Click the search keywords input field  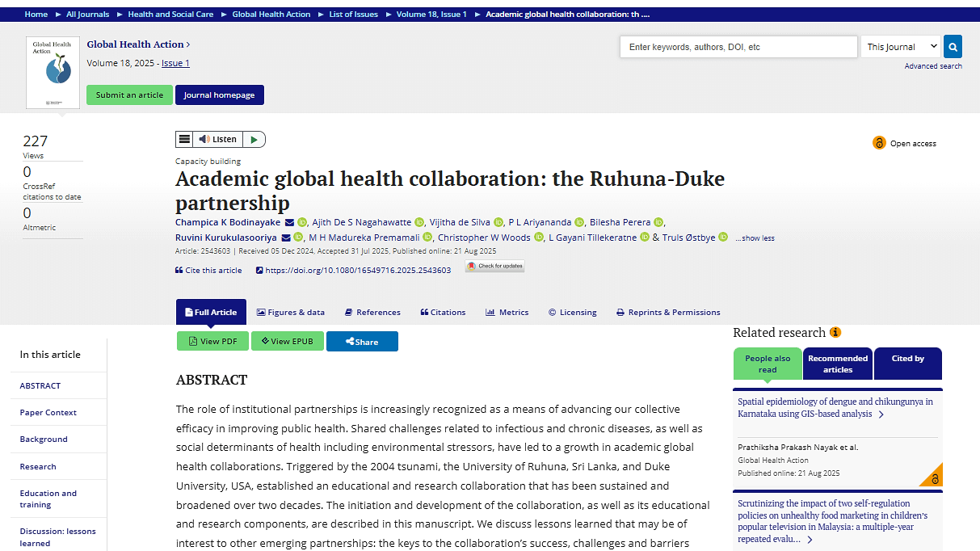pos(738,46)
